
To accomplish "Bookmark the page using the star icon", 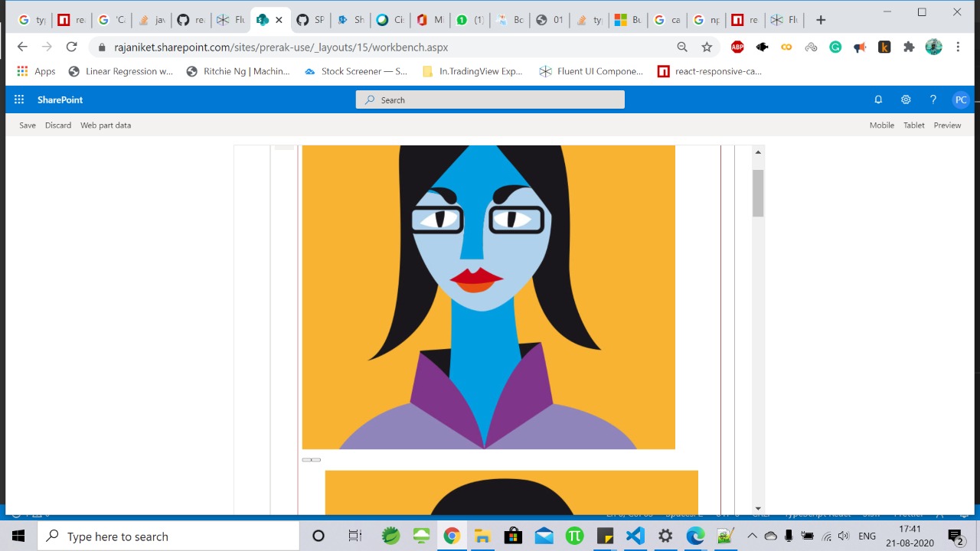I will click(x=707, y=47).
